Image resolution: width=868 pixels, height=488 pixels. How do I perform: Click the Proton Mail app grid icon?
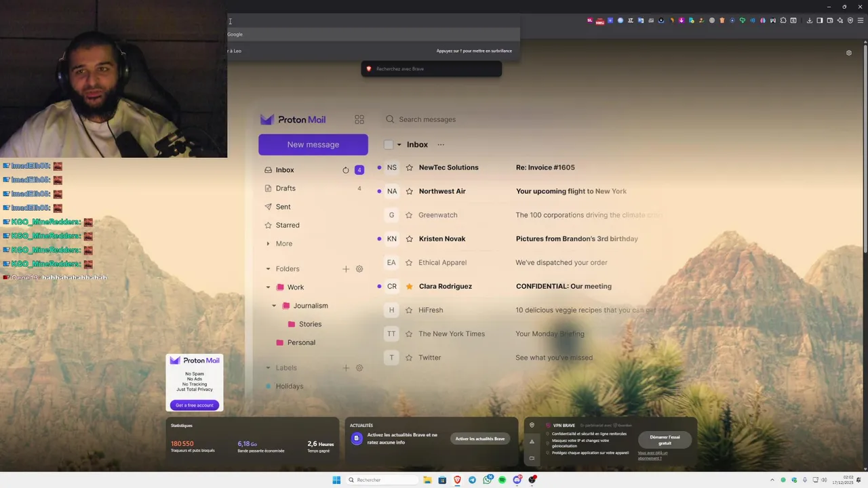click(359, 119)
